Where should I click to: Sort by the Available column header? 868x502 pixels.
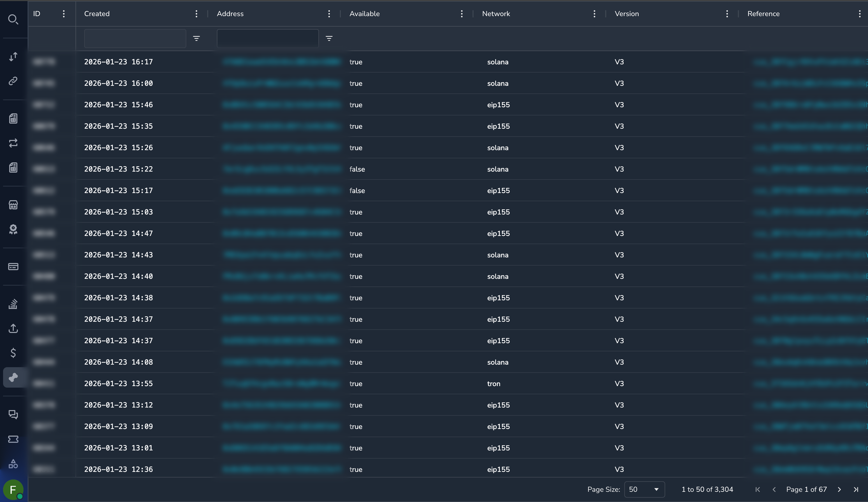364,14
